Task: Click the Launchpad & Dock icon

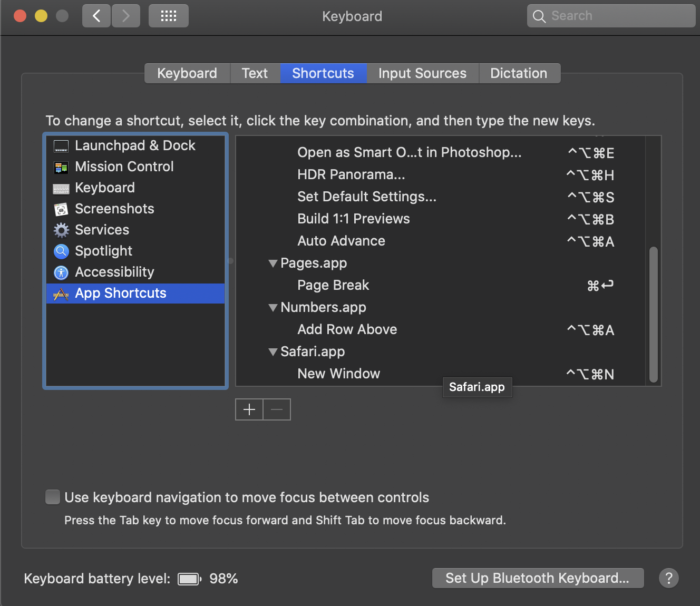Action: [x=61, y=146]
